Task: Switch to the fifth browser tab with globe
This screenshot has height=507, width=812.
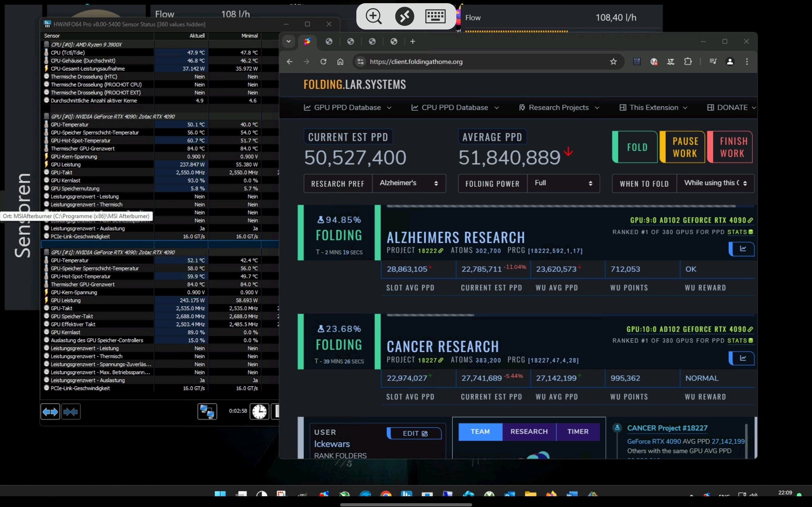Action: [x=394, y=41]
